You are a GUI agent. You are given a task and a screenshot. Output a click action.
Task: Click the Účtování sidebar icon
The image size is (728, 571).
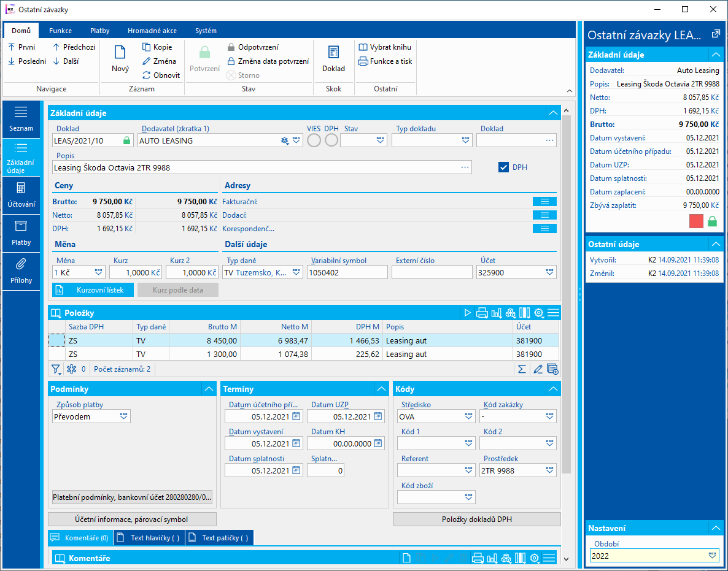(x=21, y=188)
